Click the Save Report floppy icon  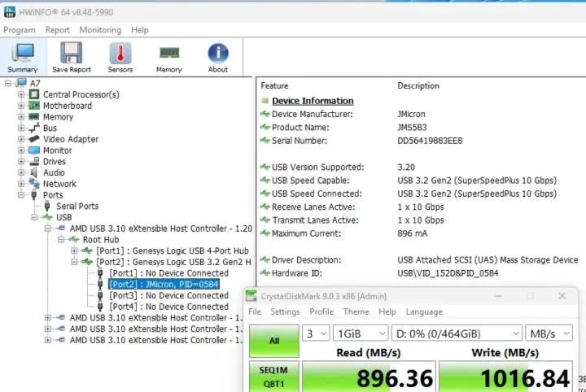coord(72,53)
